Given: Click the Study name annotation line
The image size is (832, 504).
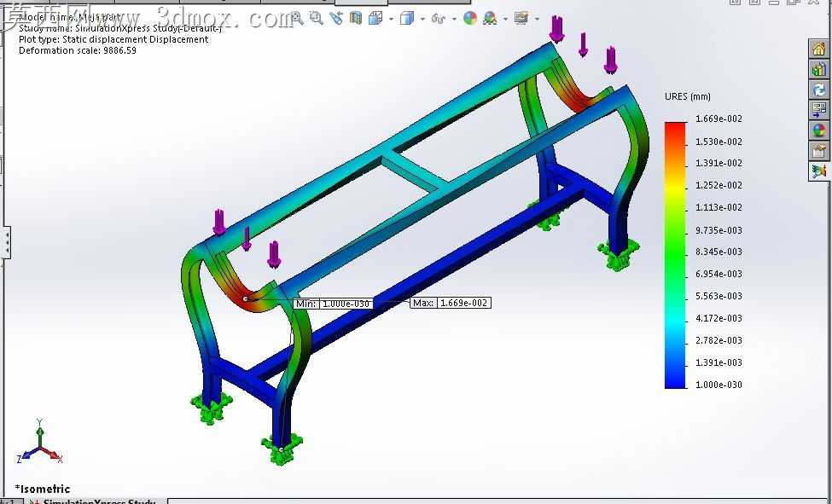Looking at the screenshot, I should (x=120, y=28).
